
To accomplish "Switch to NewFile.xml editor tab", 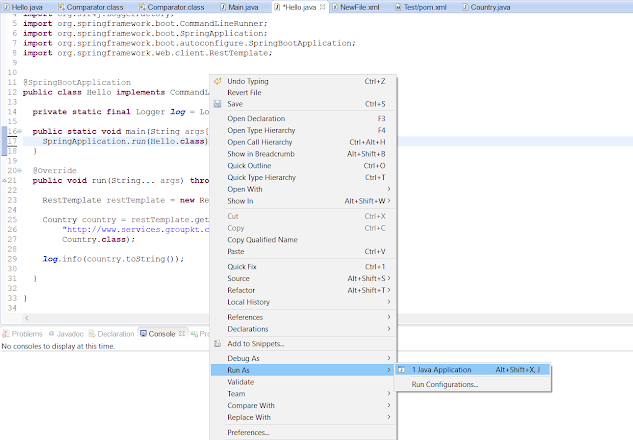I will click(x=356, y=7).
